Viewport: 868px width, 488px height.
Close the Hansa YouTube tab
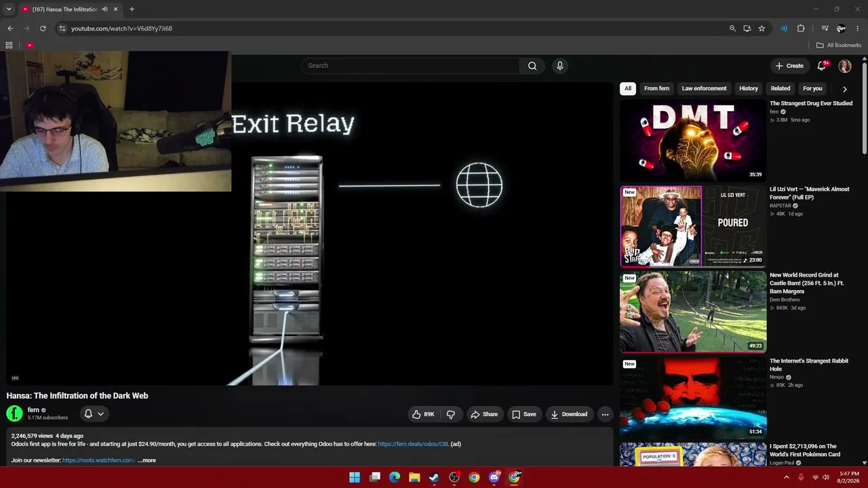pos(116,9)
